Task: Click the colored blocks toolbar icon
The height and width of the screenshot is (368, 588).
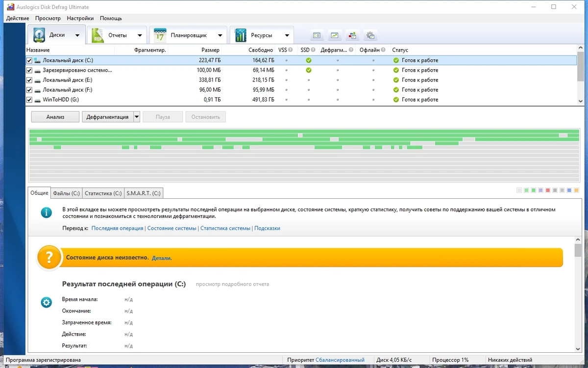Action: pos(352,35)
